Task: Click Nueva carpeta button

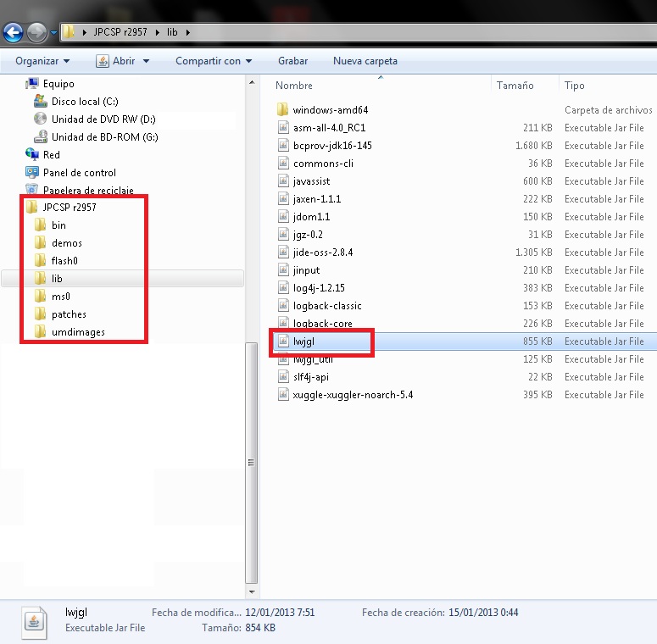Action: point(365,61)
